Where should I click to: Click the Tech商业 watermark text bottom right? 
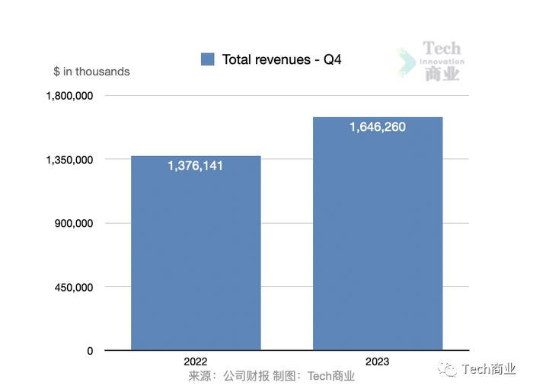click(488, 369)
